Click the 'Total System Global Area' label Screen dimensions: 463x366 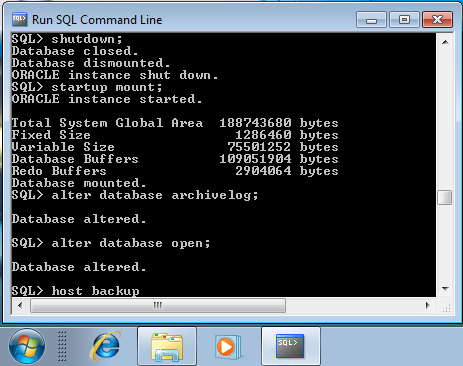tap(107, 123)
